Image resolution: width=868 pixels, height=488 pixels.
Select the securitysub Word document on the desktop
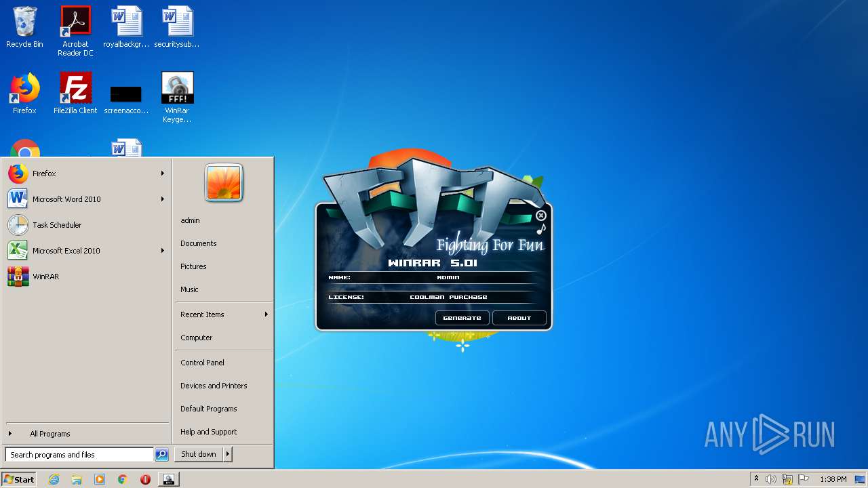coord(177,27)
